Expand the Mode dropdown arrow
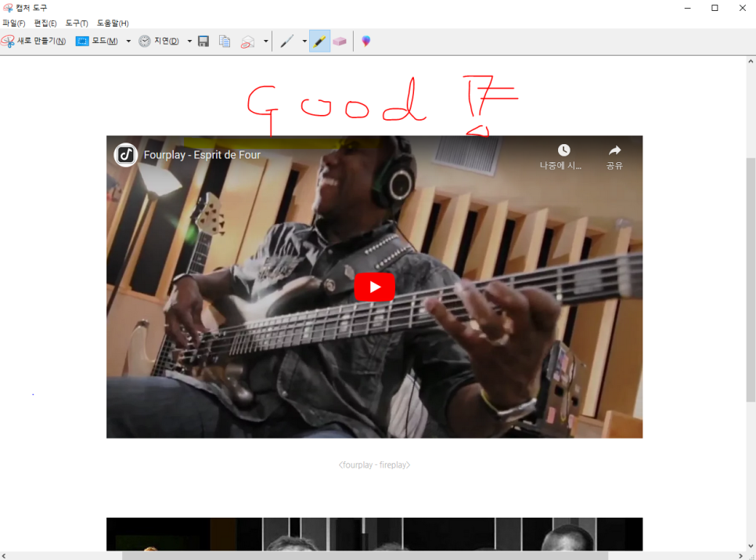756x560 pixels. pos(128,42)
